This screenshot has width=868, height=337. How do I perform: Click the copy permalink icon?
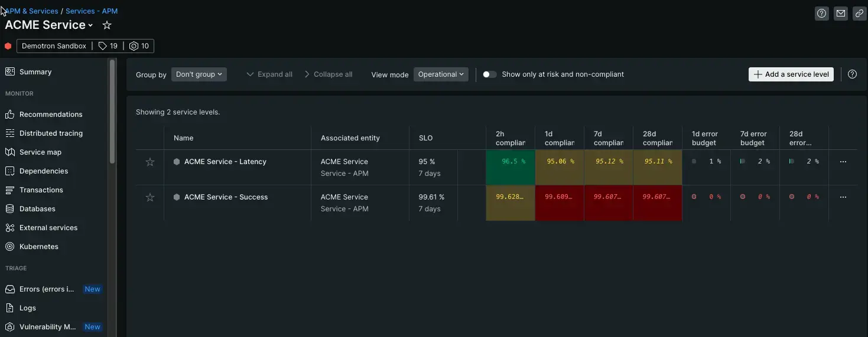(859, 14)
